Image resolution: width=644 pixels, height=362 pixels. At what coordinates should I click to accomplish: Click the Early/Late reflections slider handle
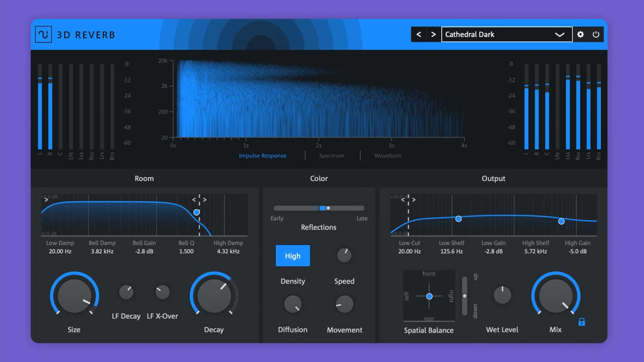point(328,208)
